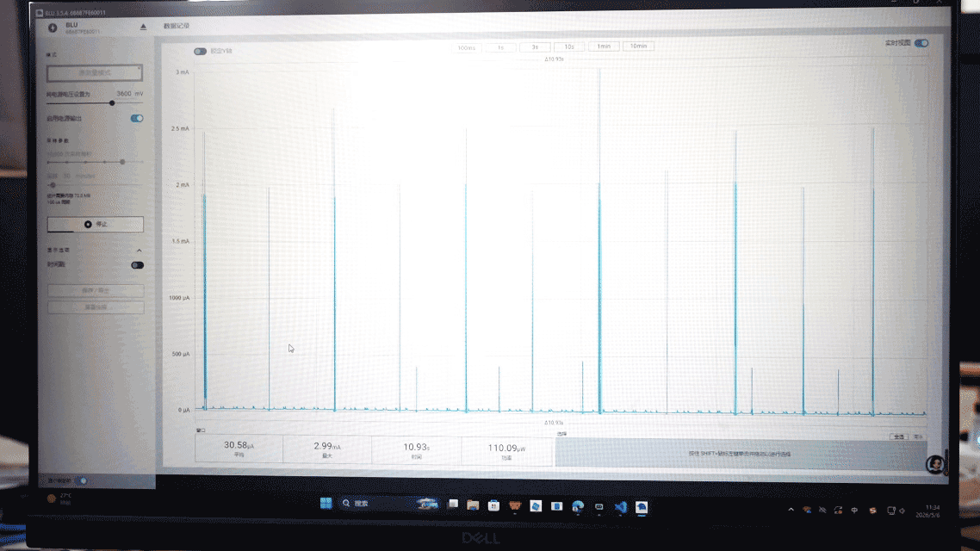Screen dimensions: 980x551
Task: Open the weather widget on taskbar
Action: pyautogui.click(x=59, y=498)
